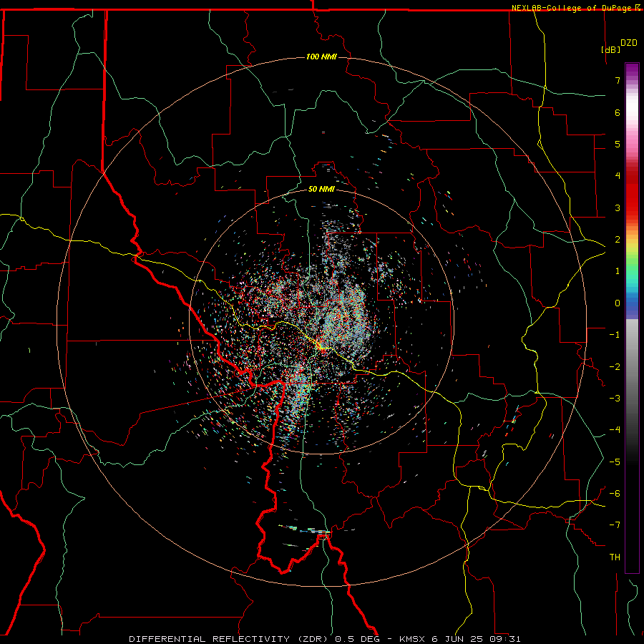
Task: Click the Differential Reflectivity product caption
Action: [x=324, y=639]
